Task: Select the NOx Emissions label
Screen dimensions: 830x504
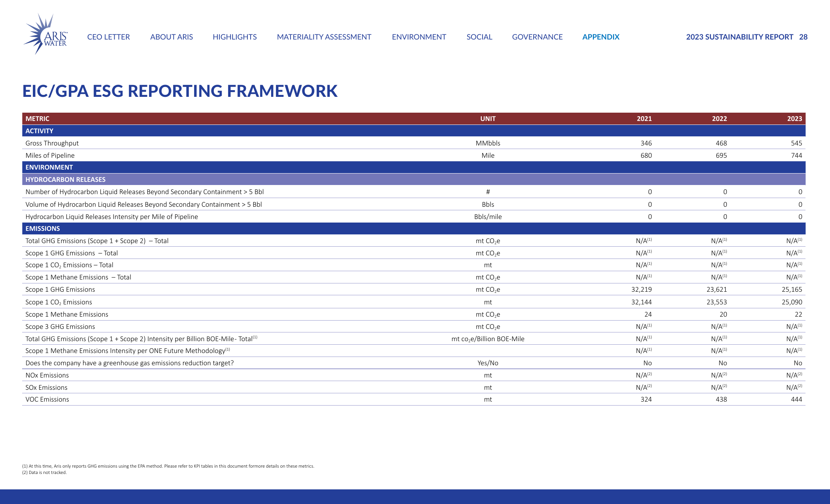Action: [x=47, y=375]
